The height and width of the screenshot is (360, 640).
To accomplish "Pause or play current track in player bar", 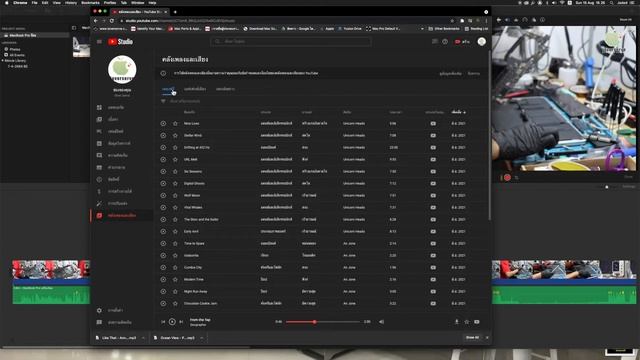I will (172, 322).
